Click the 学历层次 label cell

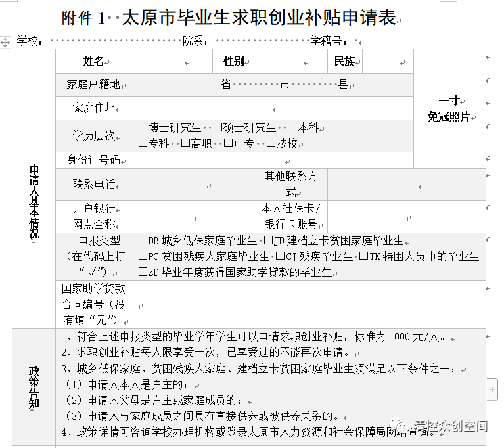(x=94, y=136)
